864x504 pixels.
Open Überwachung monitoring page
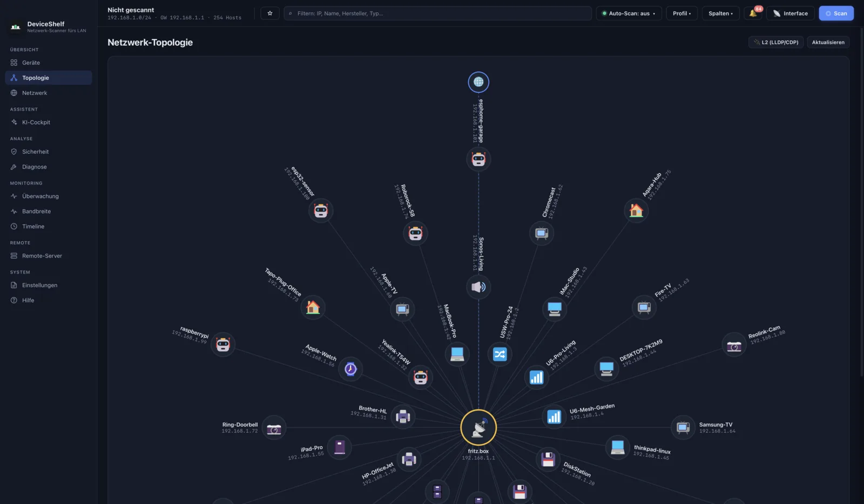(49, 196)
